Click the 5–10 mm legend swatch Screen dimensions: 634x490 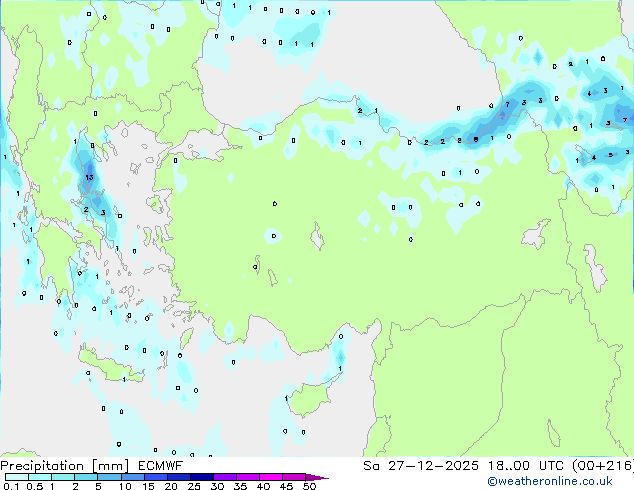tap(109, 477)
